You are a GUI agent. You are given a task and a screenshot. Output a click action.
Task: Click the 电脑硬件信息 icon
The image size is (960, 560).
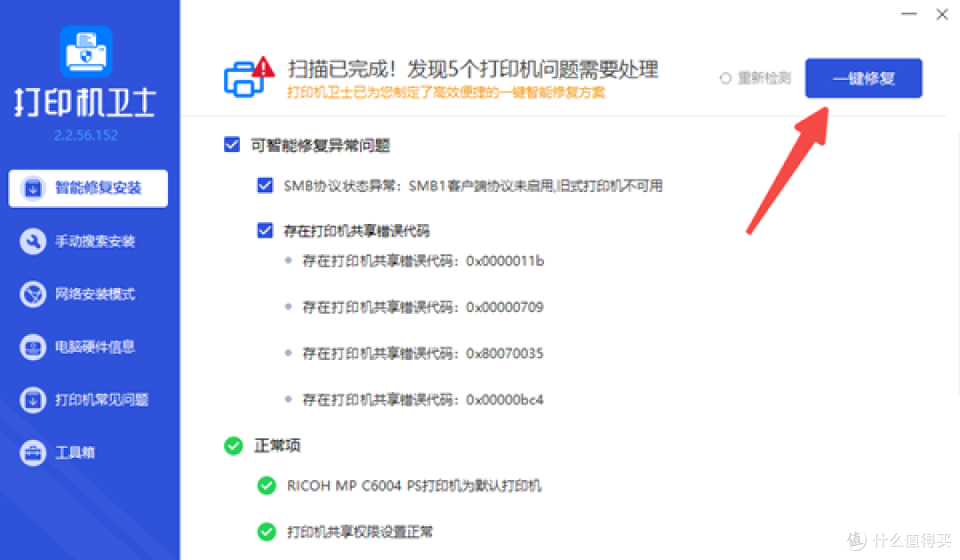pyautogui.click(x=33, y=347)
